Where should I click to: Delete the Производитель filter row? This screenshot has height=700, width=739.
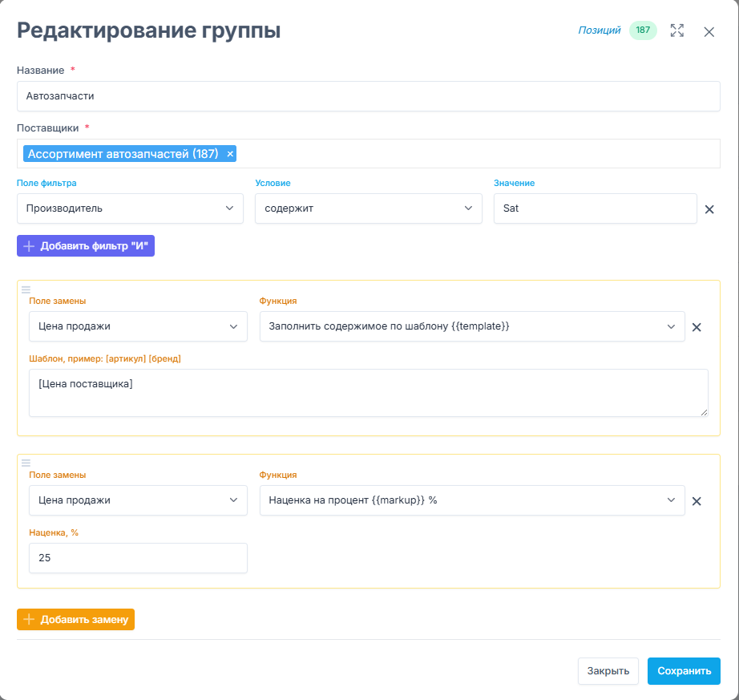point(709,209)
